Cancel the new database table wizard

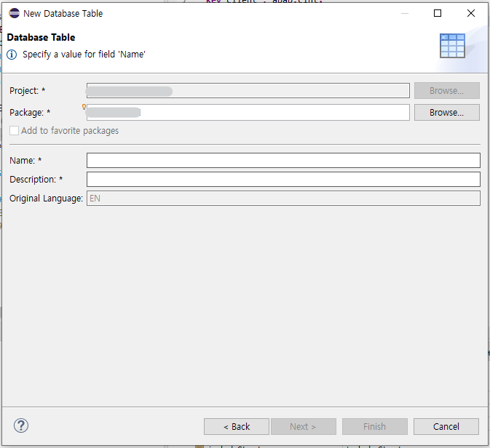[x=446, y=426]
